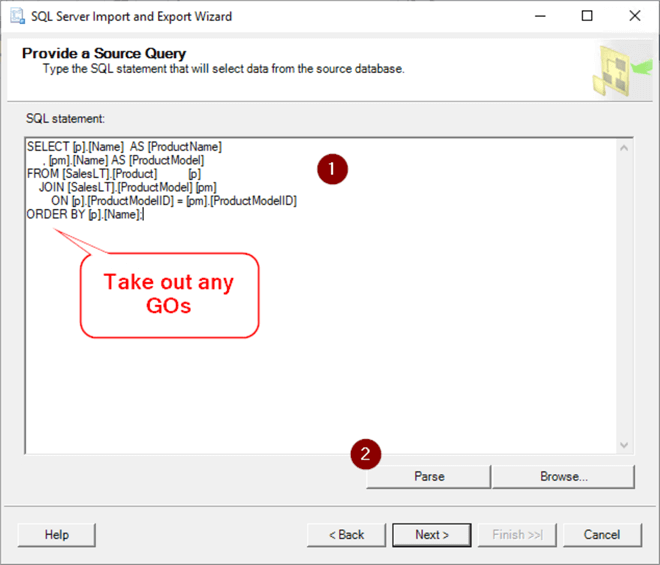Image resolution: width=660 pixels, height=565 pixels.
Task: Cancel the import wizard
Action: pos(602,535)
